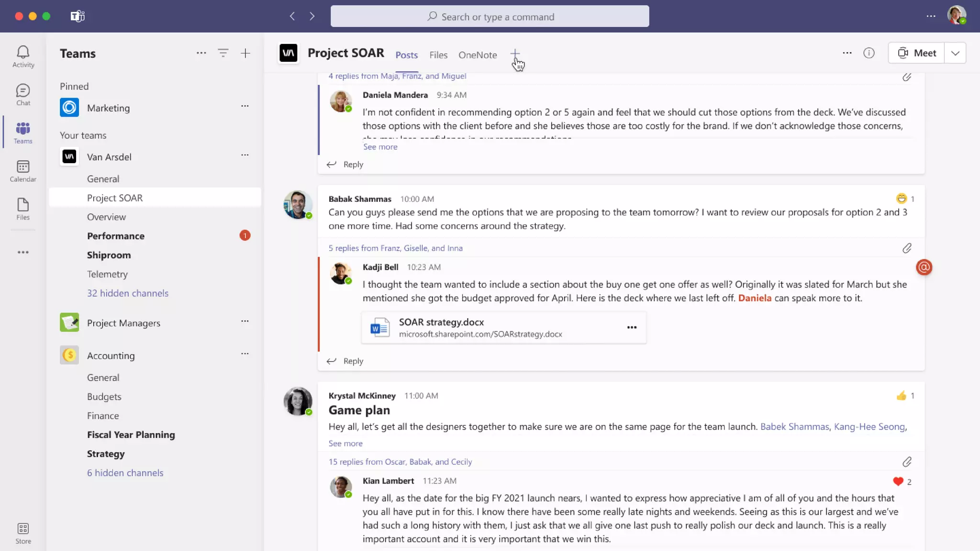Expand 15 replies from Oscar, Babak, Cecily
980x551 pixels.
pos(400,462)
